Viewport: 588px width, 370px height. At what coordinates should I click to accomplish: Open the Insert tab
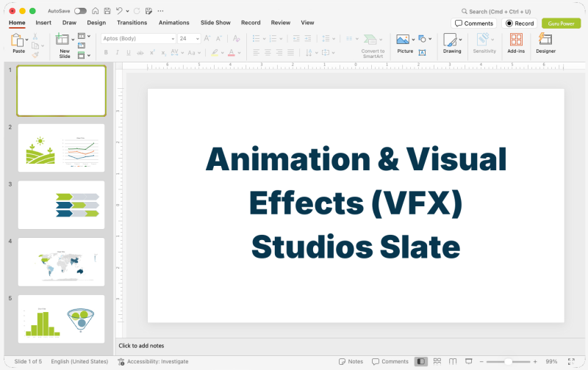point(43,23)
